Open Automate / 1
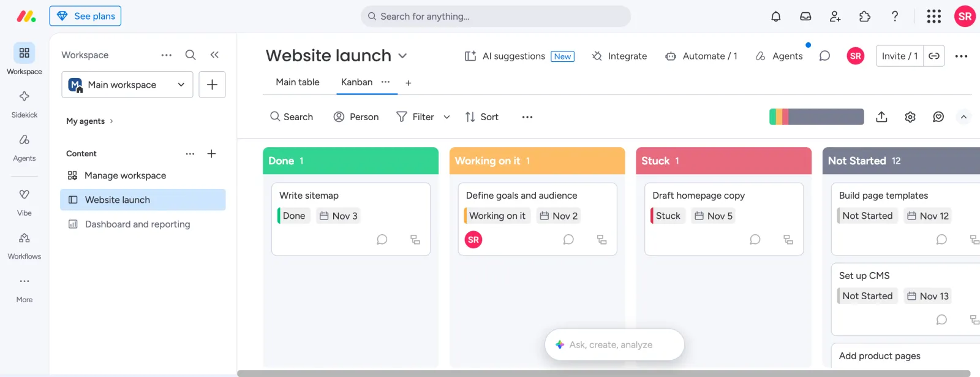 [701, 56]
